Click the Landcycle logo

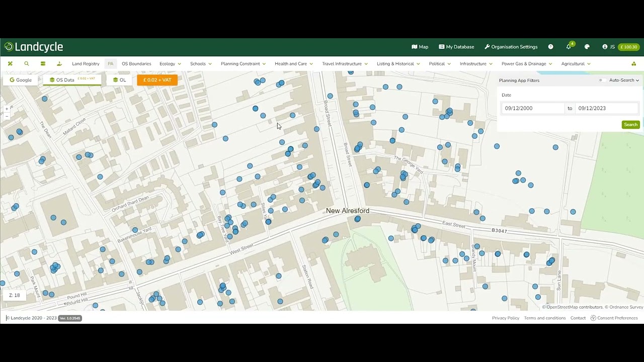coord(34,47)
